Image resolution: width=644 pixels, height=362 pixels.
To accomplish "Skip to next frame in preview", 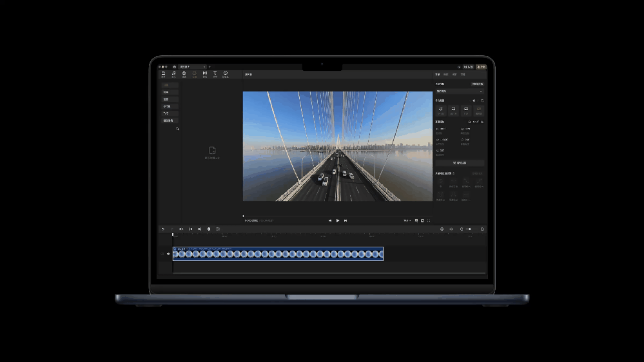I will 346,220.
